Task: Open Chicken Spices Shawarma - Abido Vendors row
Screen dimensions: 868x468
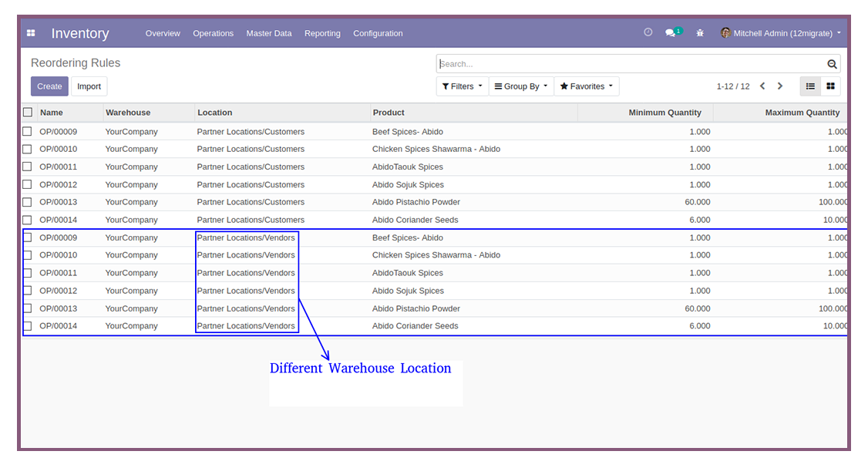Action: (x=436, y=255)
